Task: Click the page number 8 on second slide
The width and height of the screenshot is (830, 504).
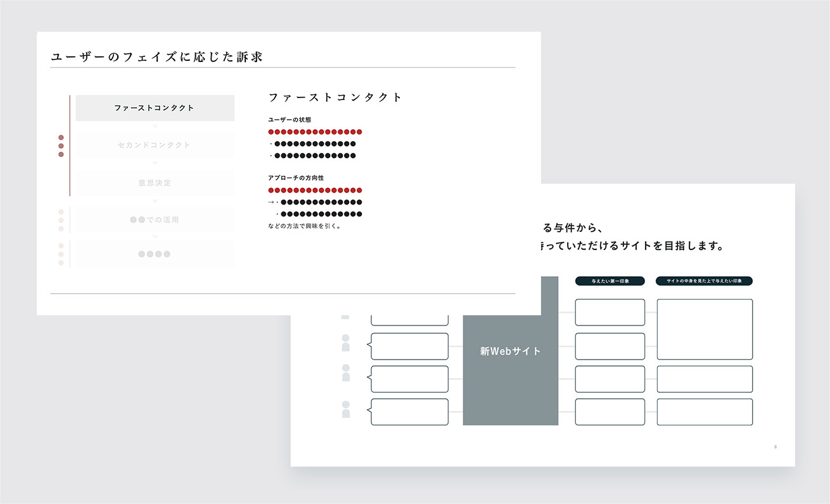Action: (775, 447)
